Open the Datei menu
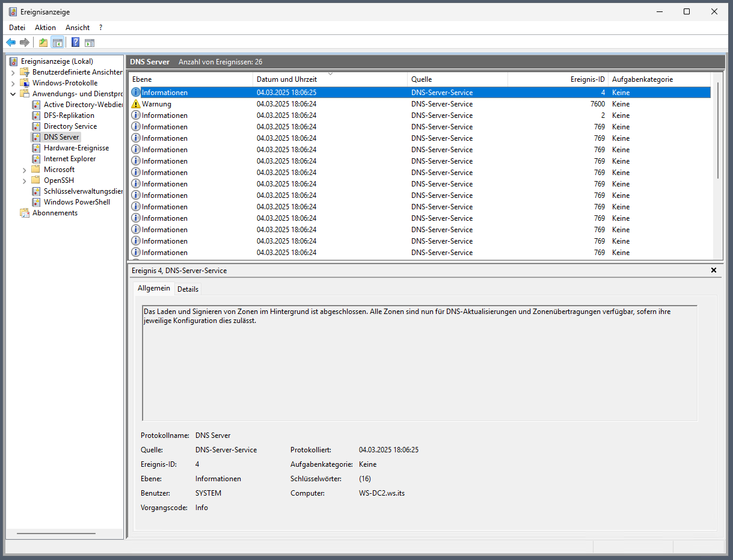 pyautogui.click(x=17, y=28)
